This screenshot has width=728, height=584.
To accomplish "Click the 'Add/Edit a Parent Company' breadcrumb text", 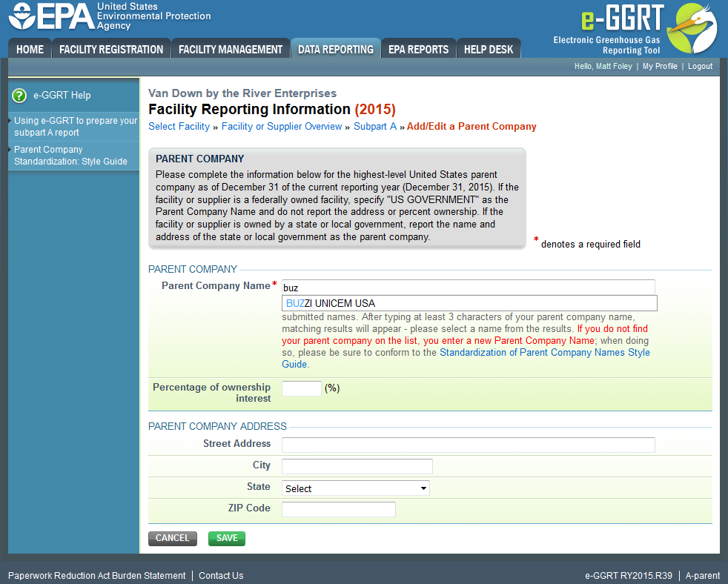I will [471, 126].
